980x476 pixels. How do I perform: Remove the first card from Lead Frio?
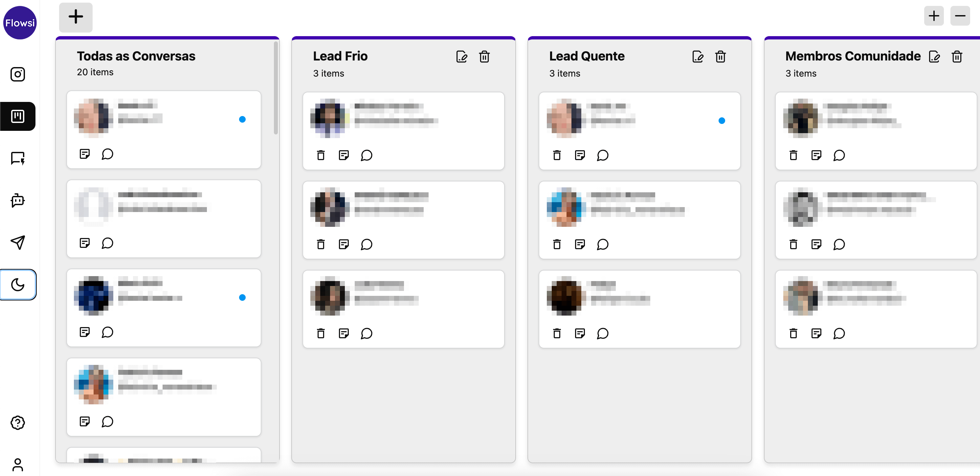coord(321,155)
